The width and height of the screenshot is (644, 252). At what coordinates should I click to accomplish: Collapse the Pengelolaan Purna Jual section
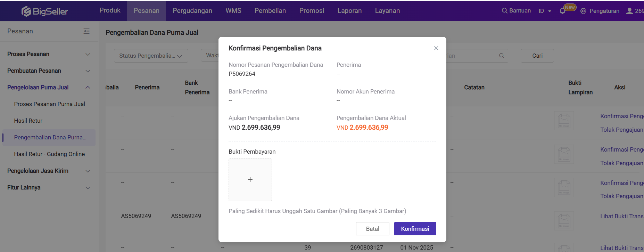[x=88, y=88]
